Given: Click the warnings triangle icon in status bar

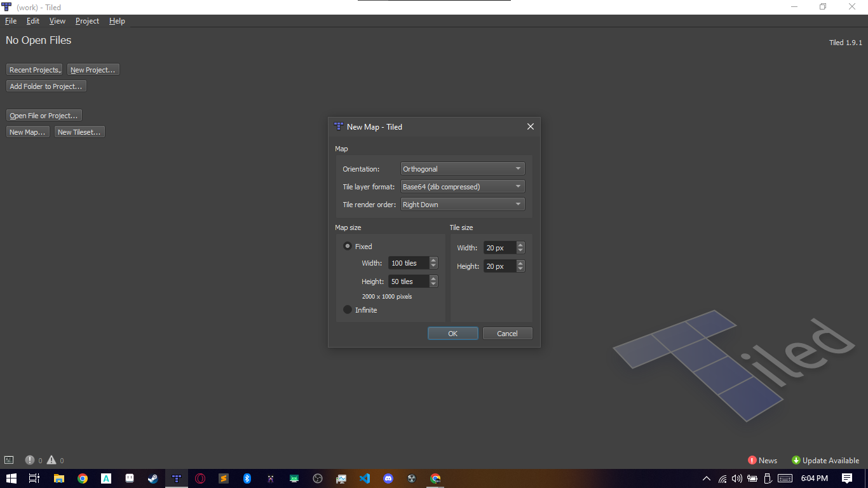Looking at the screenshot, I should (51, 460).
